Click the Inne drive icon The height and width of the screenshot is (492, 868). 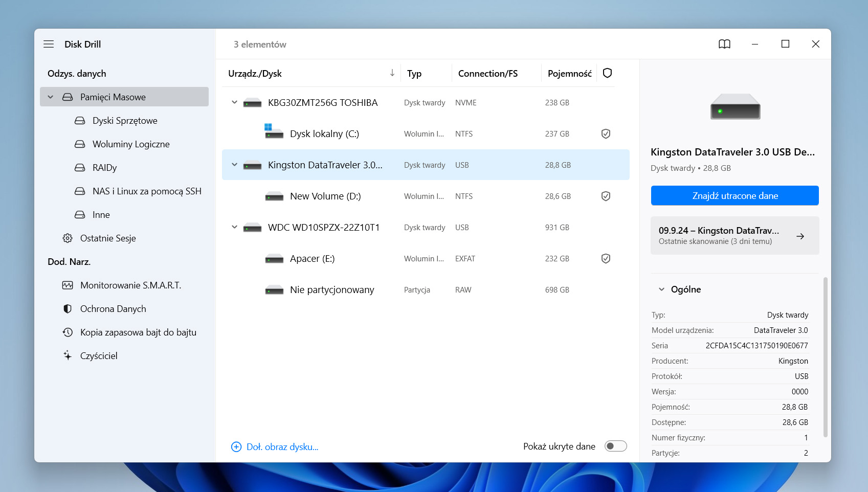point(80,214)
